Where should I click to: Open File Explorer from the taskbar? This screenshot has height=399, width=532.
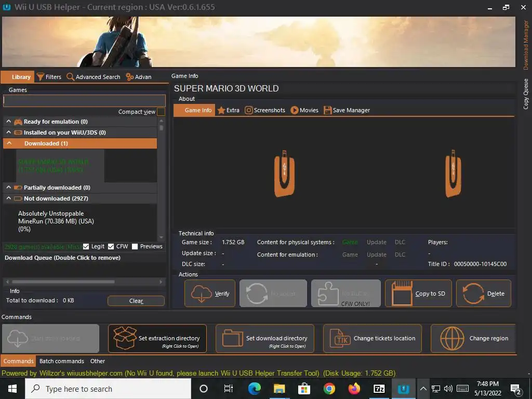tap(279, 389)
